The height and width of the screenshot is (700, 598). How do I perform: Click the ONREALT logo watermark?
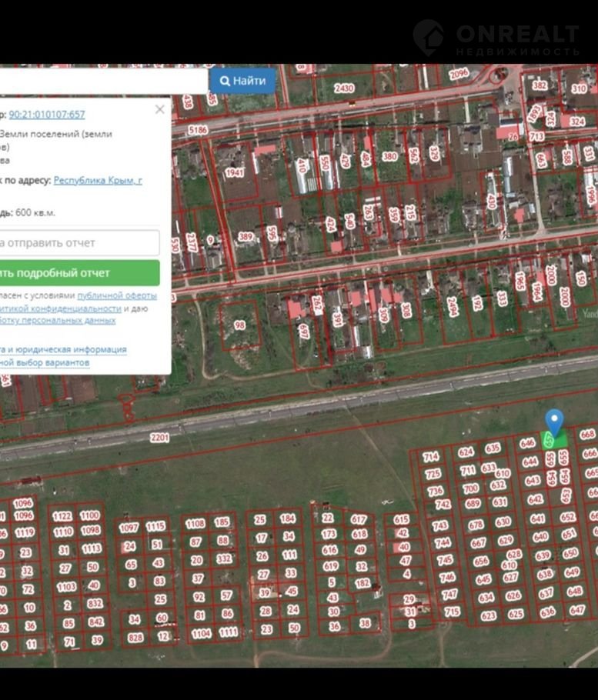coord(496,38)
